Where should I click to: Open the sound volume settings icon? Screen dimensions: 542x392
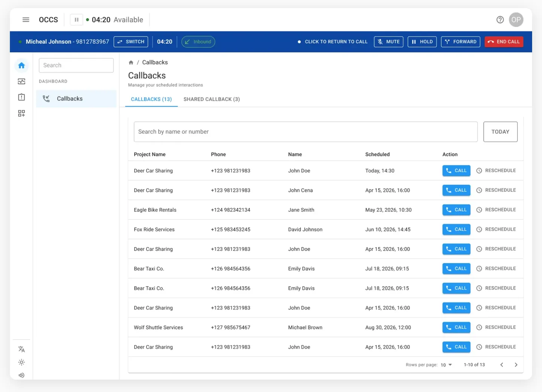coord(21,375)
